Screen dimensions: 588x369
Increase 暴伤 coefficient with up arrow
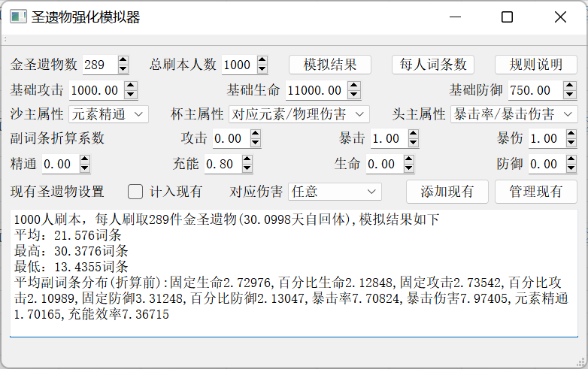[571, 134]
